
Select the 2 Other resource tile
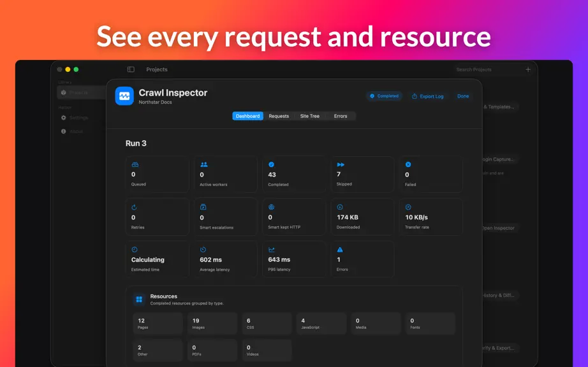pos(158,350)
